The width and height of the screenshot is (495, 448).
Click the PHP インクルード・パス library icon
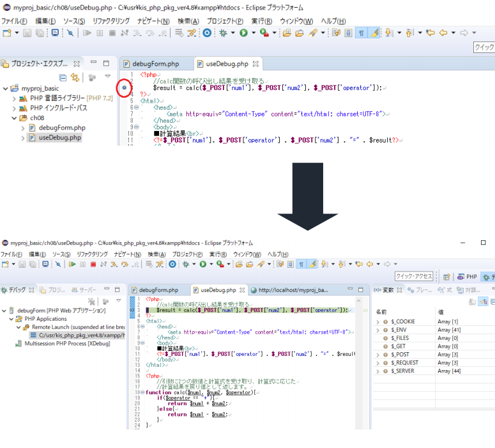pos(23,108)
